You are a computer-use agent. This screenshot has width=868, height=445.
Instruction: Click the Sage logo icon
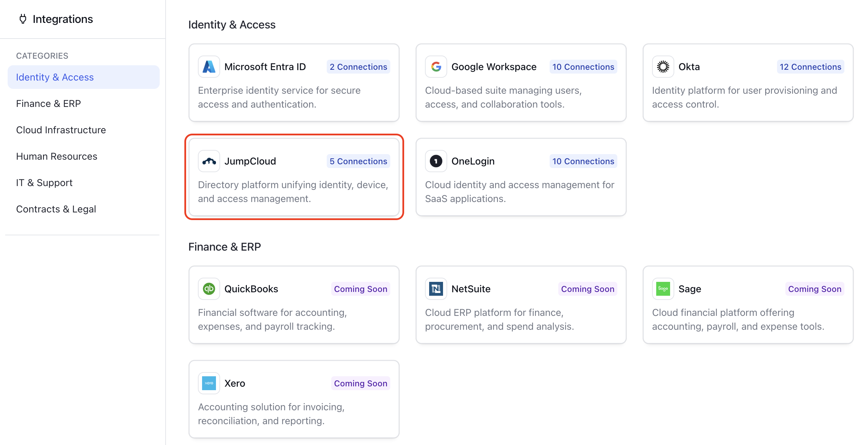click(x=663, y=289)
